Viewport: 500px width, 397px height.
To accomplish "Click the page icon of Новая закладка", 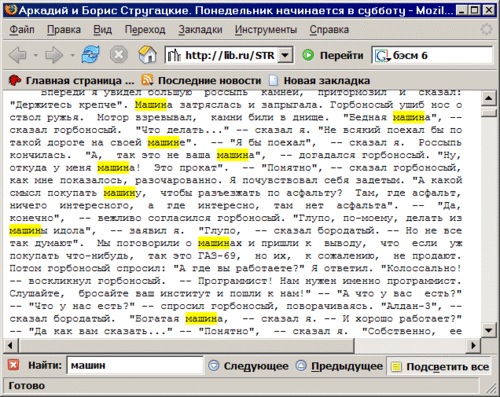I will coord(273,80).
